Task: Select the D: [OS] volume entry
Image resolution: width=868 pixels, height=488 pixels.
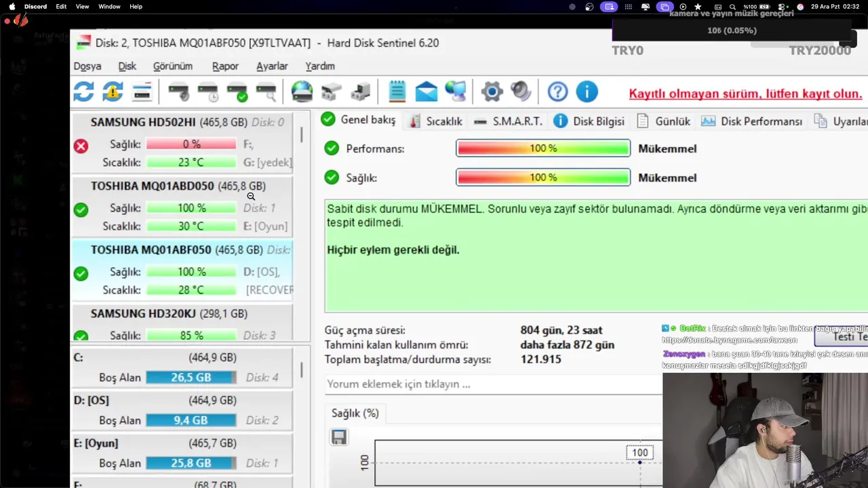Action: tap(182, 410)
